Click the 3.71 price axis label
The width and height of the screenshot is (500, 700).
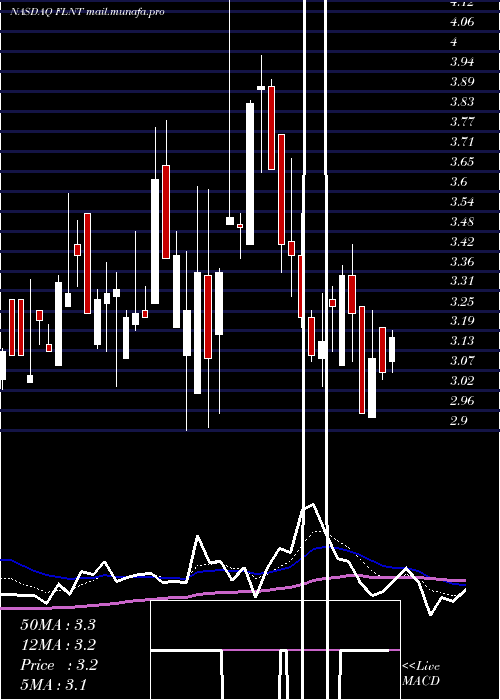[x=462, y=142]
